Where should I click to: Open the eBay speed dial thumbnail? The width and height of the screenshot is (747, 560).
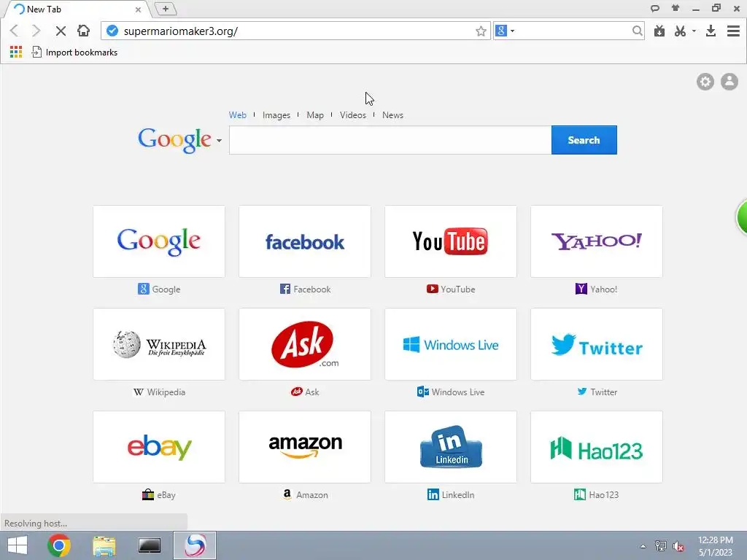coord(159,447)
